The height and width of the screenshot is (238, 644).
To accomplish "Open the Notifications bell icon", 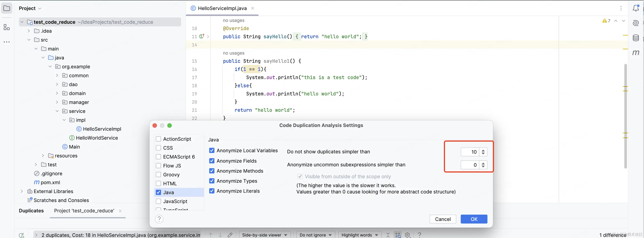I will click(636, 8).
